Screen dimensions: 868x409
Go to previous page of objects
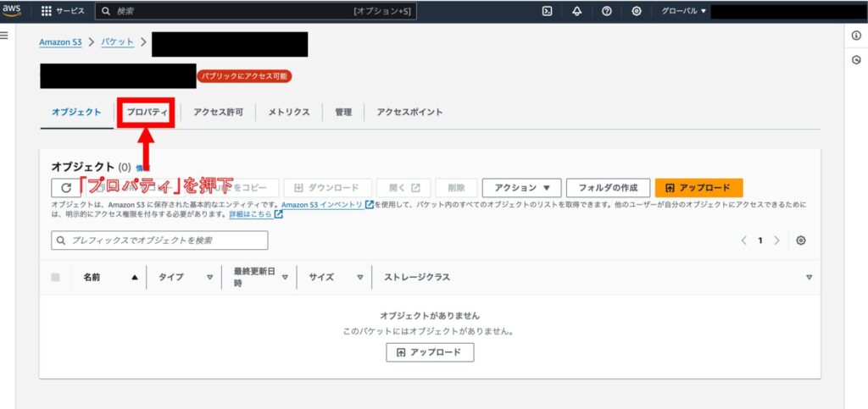(743, 240)
